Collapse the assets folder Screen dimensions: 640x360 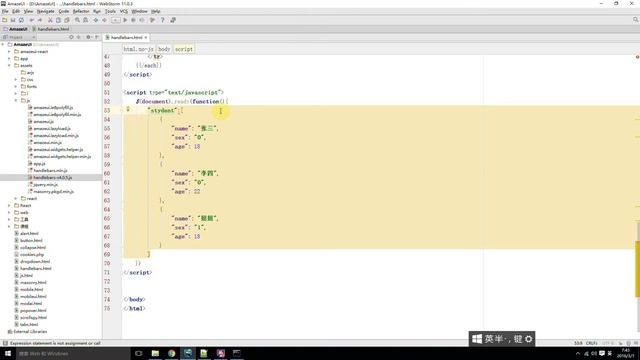[9, 65]
